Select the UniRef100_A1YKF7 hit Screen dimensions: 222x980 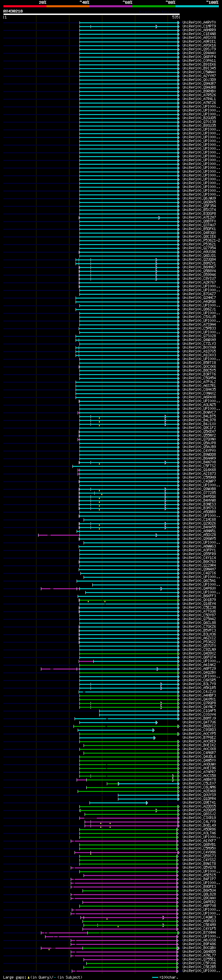199,841
